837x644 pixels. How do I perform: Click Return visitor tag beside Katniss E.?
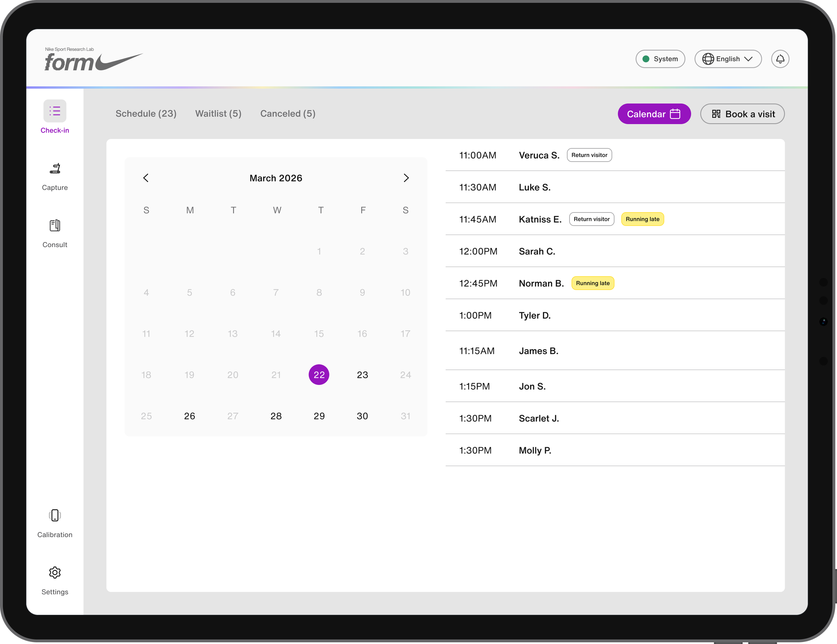pos(592,219)
